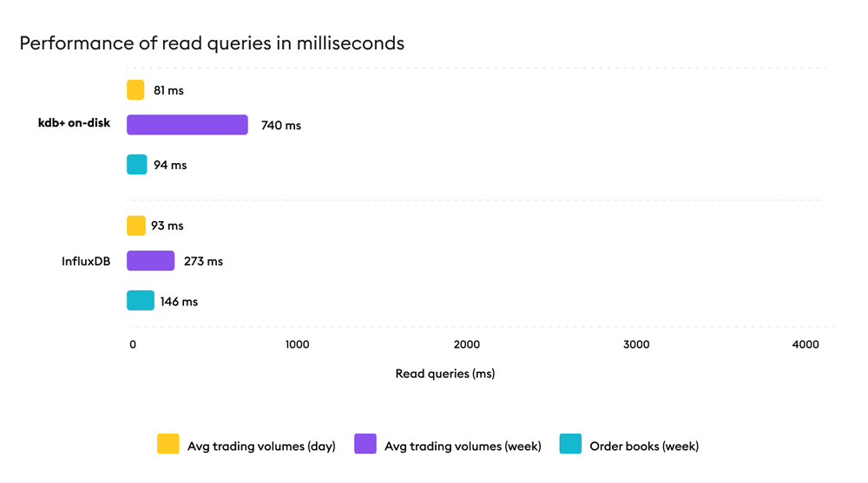Select the InfluxDB purple 273 ms bar
Screen dimensions: 868x483
pos(151,261)
